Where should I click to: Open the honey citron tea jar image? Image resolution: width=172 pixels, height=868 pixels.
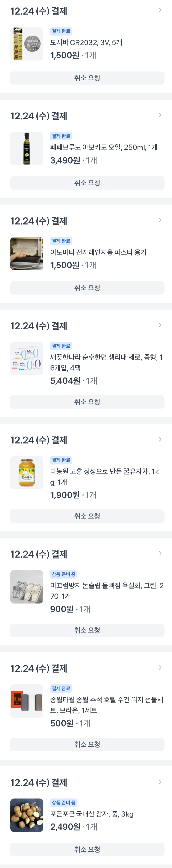coord(27,473)
